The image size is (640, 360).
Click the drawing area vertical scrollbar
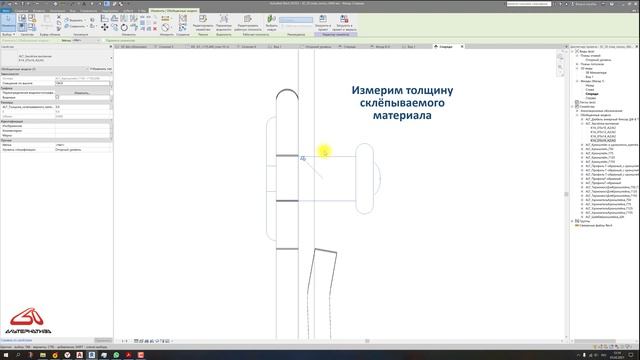click(x=566, y=194)
